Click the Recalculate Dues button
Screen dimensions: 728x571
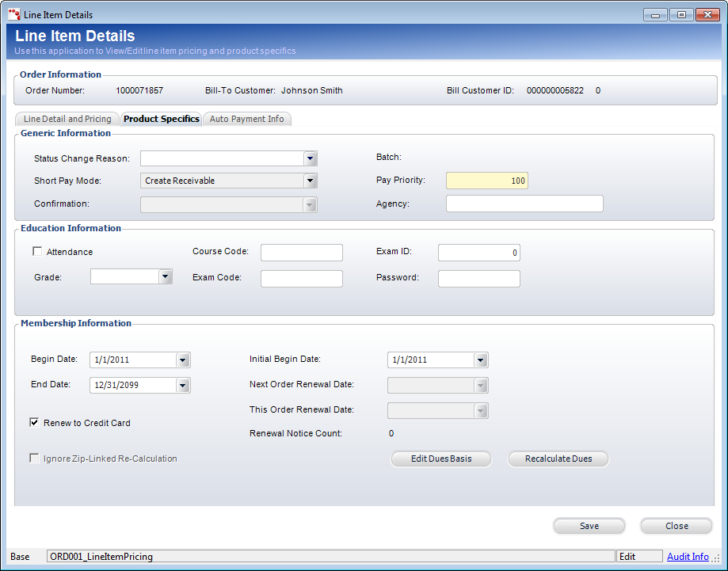[558, 459]
